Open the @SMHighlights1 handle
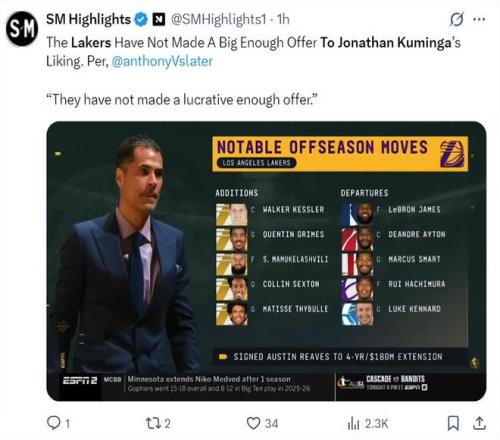Image resolution: width=500 pixels, height=440 pixels. pyautogui.click(x=218, y=20)
